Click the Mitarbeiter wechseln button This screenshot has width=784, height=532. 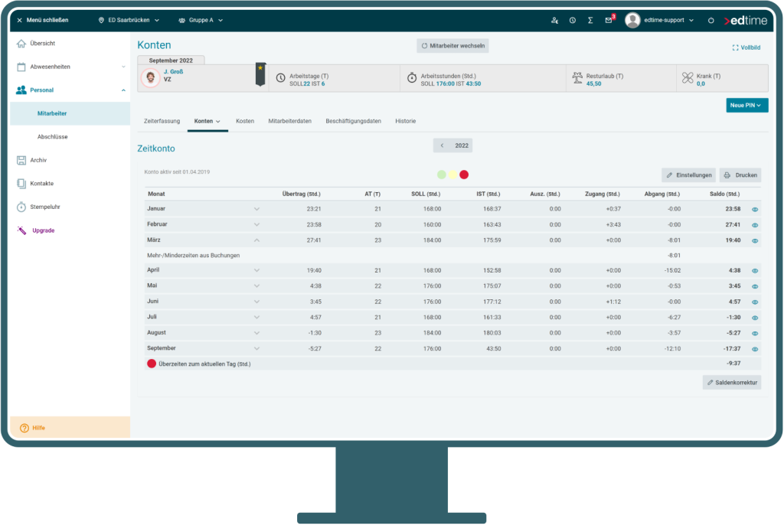point(452,46)
